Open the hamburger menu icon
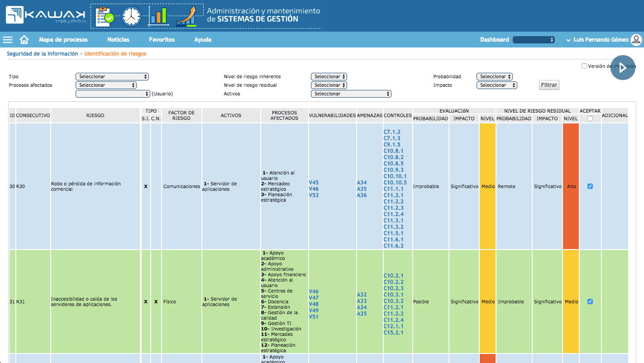 [8, 40]
